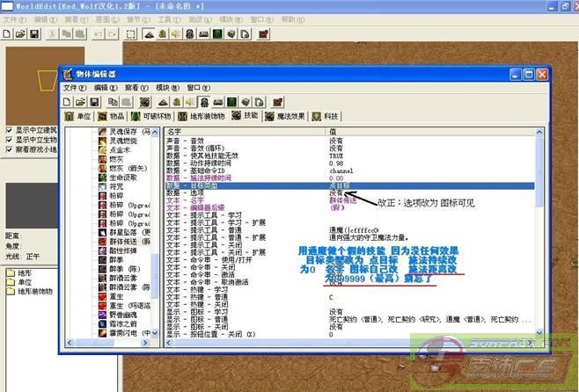This screenshot has height=392, width=579.
Task: Expand the 地形 folder in the tree
Action: [x=9, y=273]
